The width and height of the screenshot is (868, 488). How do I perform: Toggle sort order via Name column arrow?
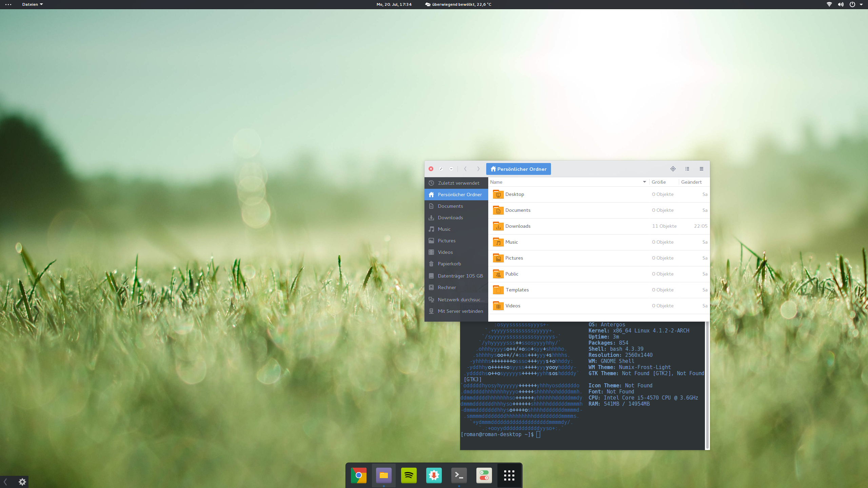coord(644,182)
